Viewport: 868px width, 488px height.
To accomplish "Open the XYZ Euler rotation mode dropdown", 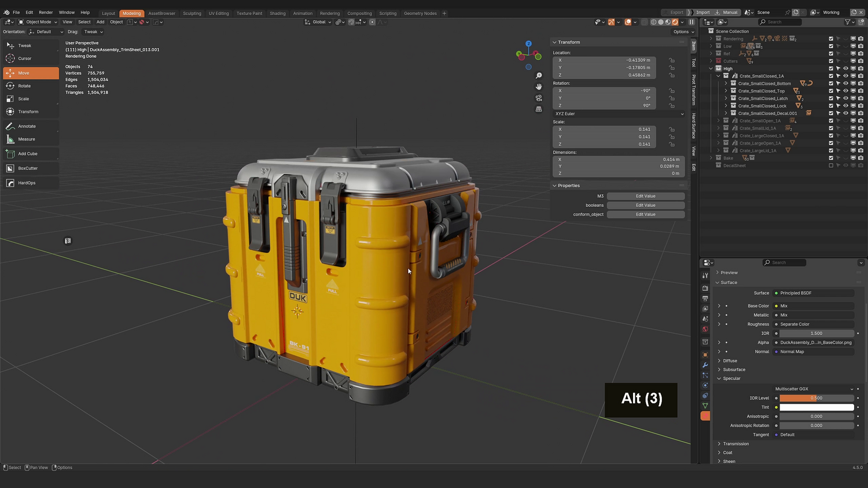I will tap(619, 114).
